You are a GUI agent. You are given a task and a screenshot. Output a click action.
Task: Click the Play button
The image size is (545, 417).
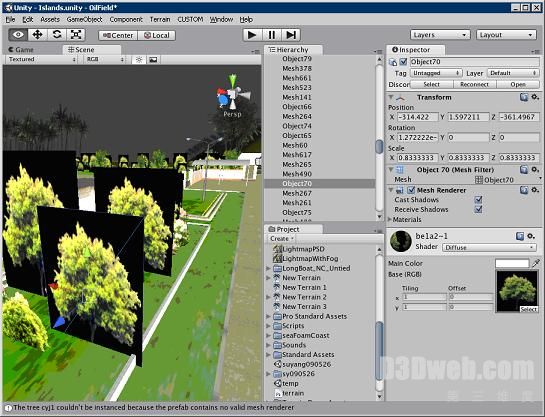[x=252, y=35]
